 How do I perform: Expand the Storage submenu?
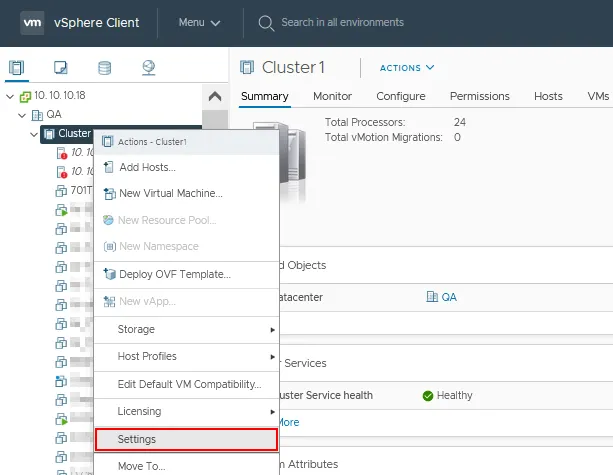pos(185,329)
